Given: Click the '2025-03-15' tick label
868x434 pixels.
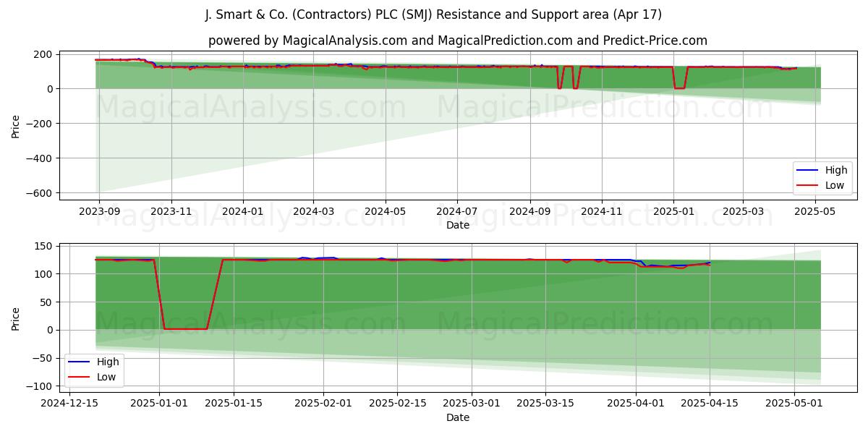Looking at the screenshot, I should coord(545,402).
